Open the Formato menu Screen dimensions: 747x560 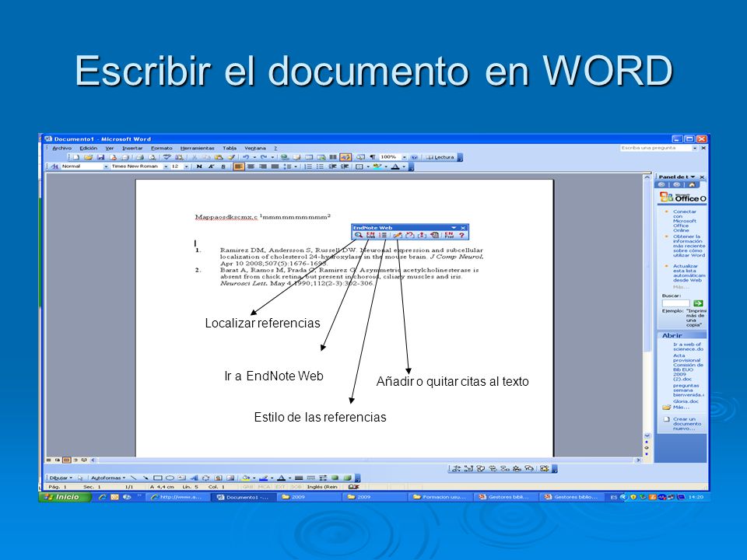[162, 148]
